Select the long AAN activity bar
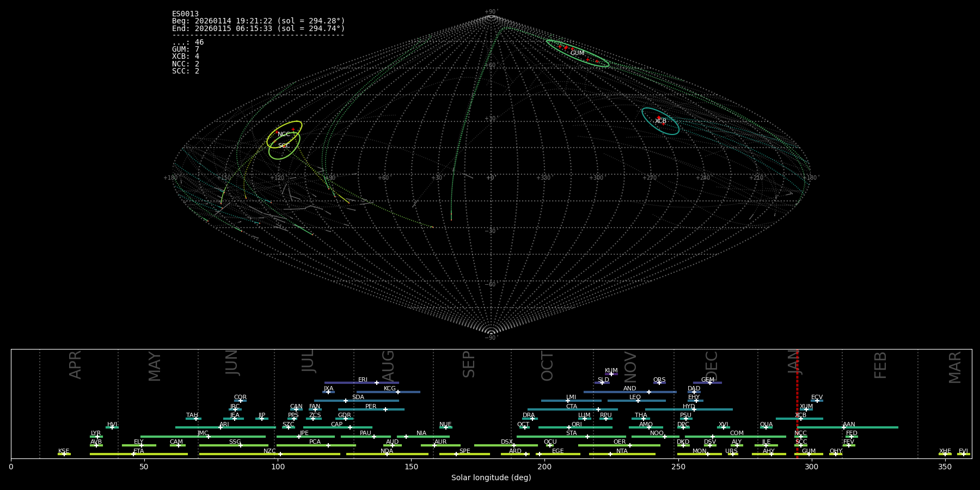Screen dimensions: 980x490 [866, 427]
